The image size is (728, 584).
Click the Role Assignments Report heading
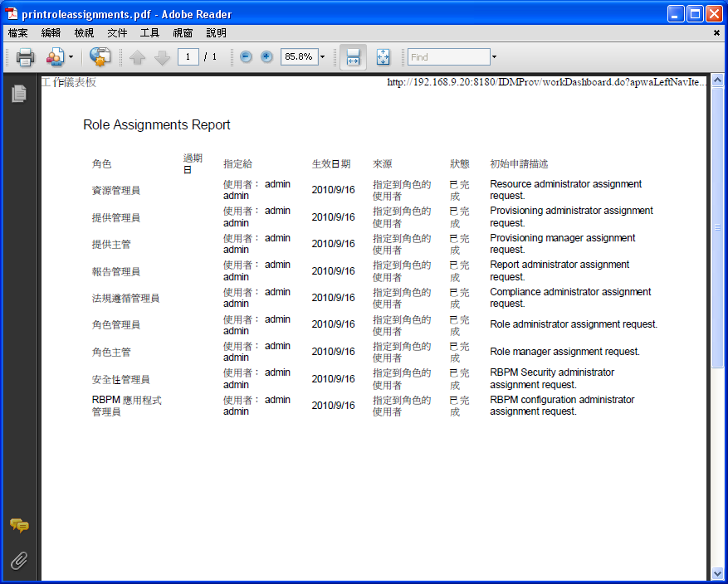coord(156,124)
